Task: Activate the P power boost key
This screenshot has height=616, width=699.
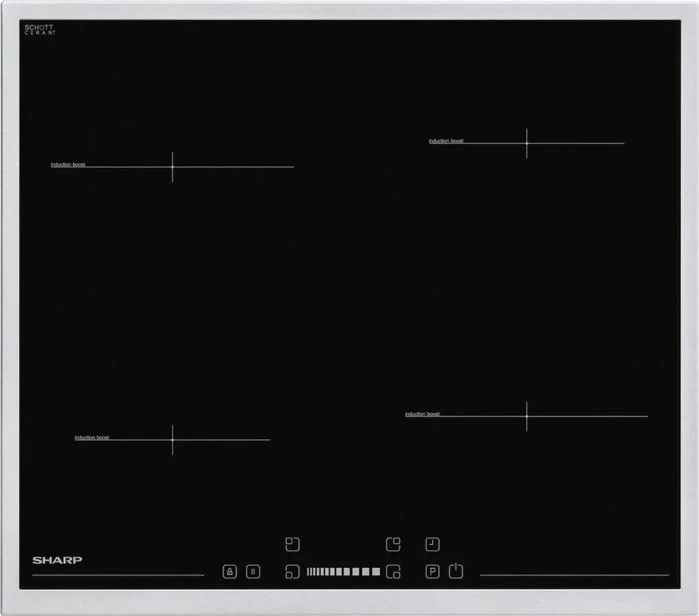Action: coord(432,572)
